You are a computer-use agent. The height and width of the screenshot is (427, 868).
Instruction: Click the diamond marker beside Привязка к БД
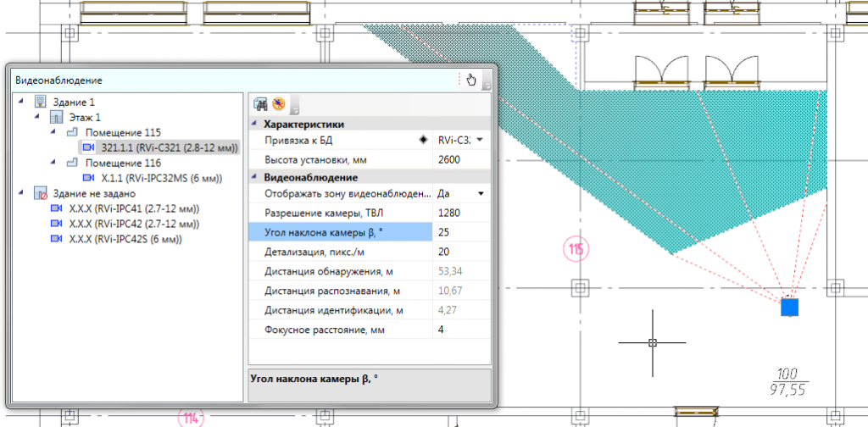[424, 140]
